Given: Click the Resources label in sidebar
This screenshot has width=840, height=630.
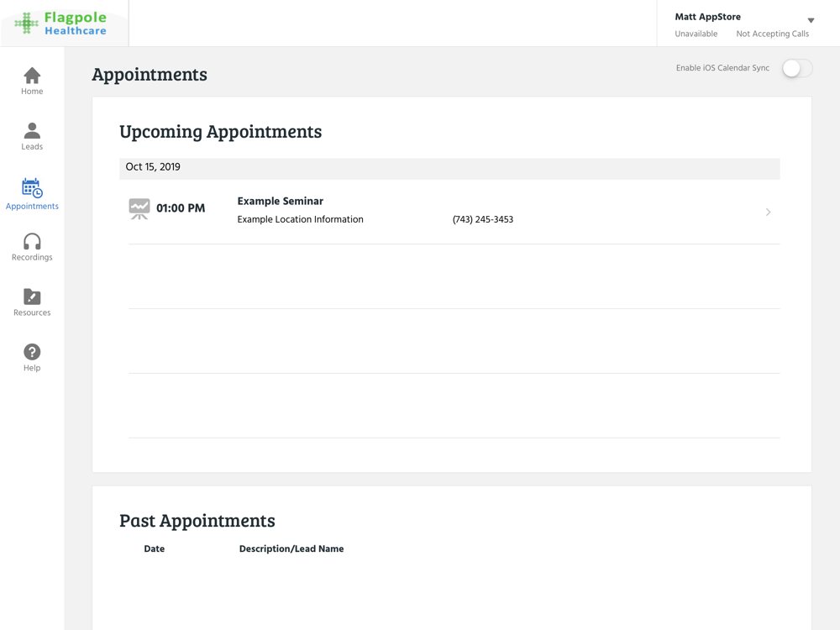Looking at the screenshot, I should [32, 312].
